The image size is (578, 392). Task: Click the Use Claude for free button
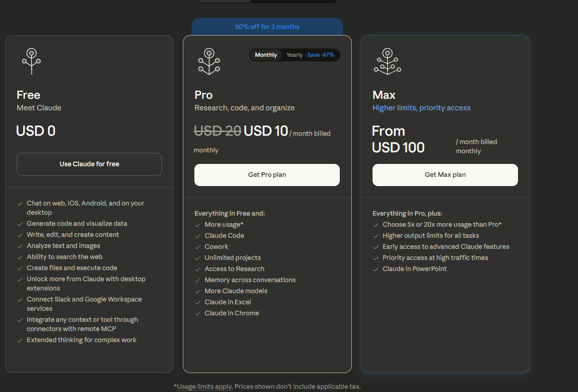[89, 164]
